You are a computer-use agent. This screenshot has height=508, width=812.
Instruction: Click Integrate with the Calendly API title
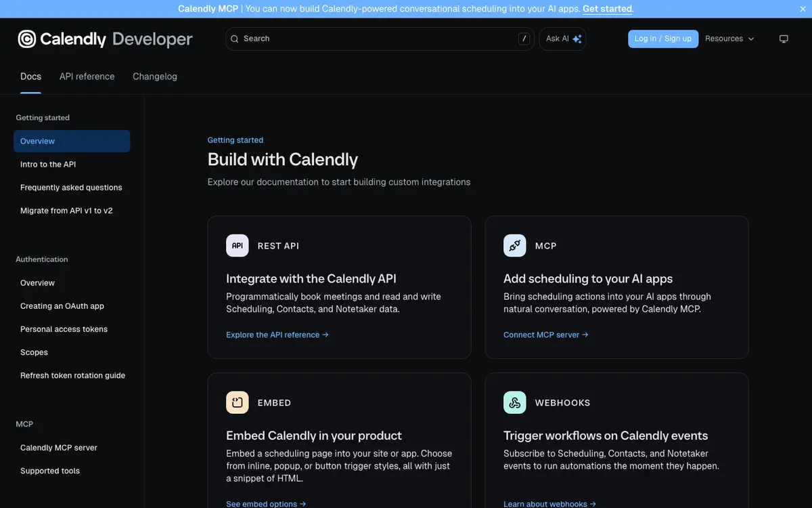pos(311,278)
